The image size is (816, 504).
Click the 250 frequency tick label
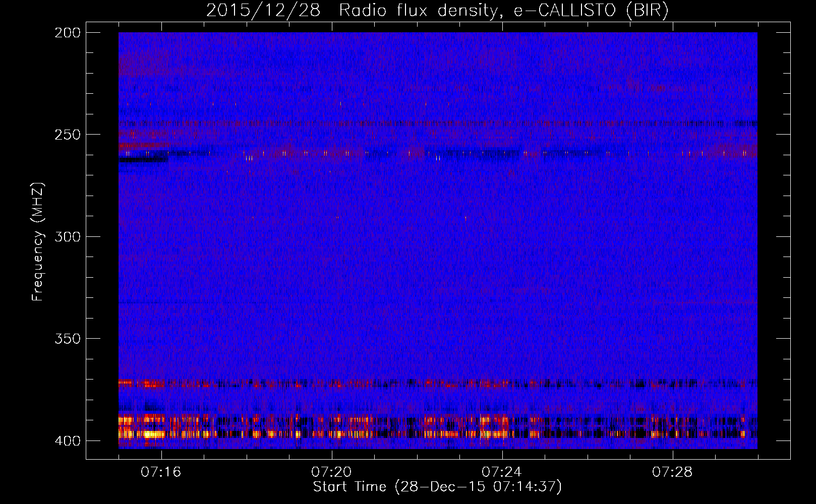(67, 135)
